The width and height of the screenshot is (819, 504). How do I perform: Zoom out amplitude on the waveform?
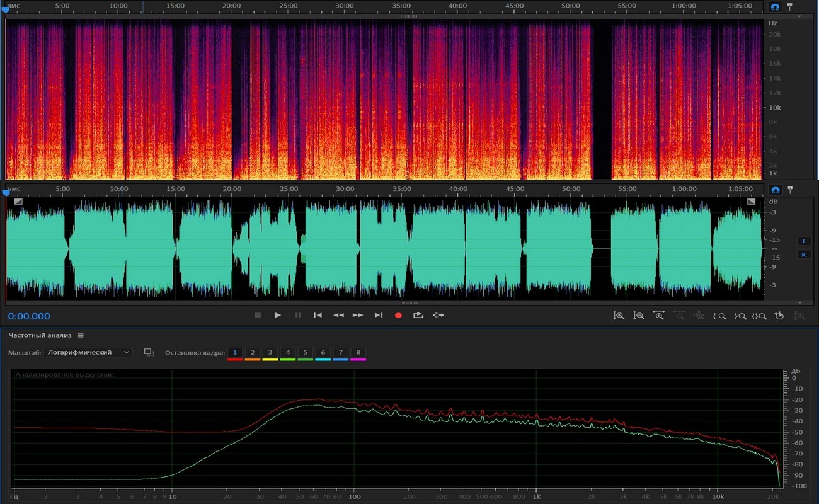[x=638, y=316]
